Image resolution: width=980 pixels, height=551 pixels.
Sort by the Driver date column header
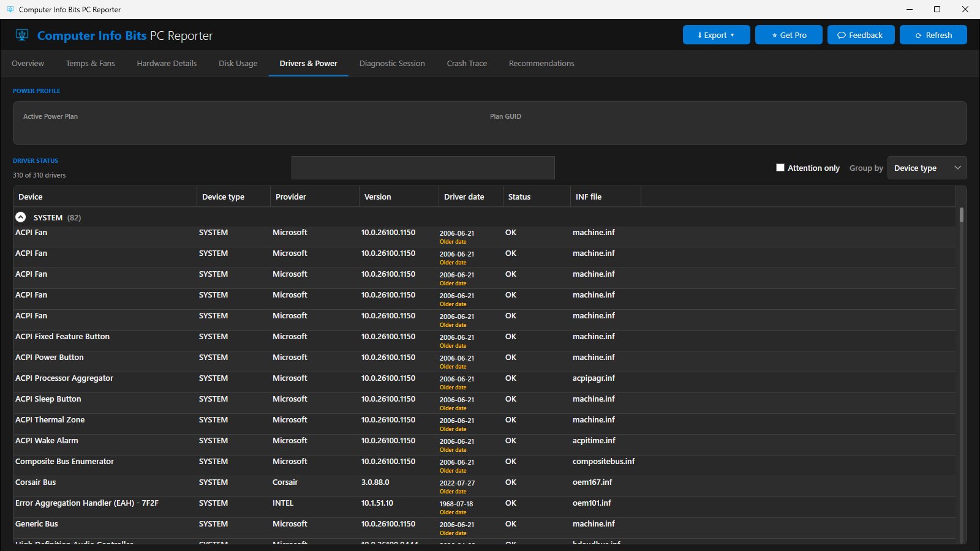471,197
